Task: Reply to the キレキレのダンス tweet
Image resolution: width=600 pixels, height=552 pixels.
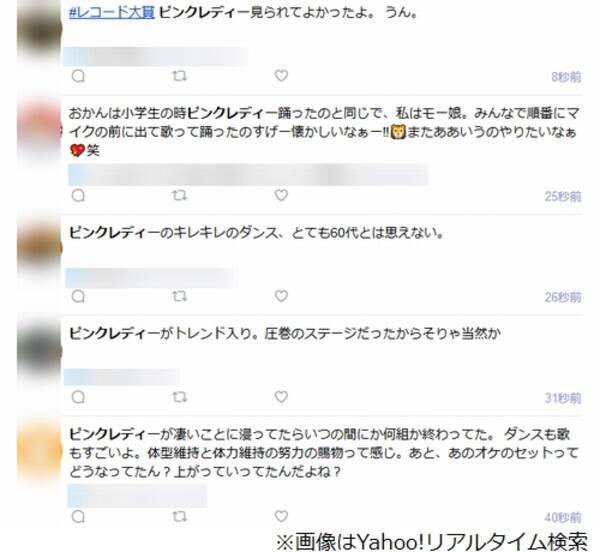Action: pos(78,296)
